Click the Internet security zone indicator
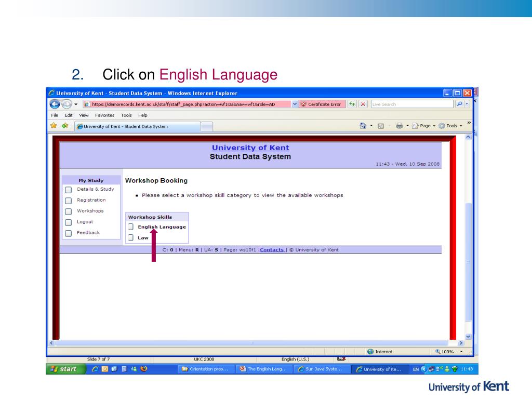 [380, 352]
